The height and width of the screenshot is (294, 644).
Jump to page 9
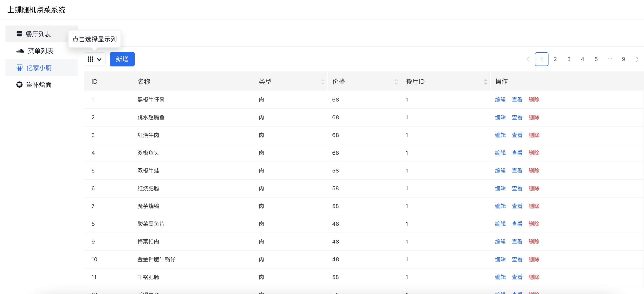click(x=623, y=59)
